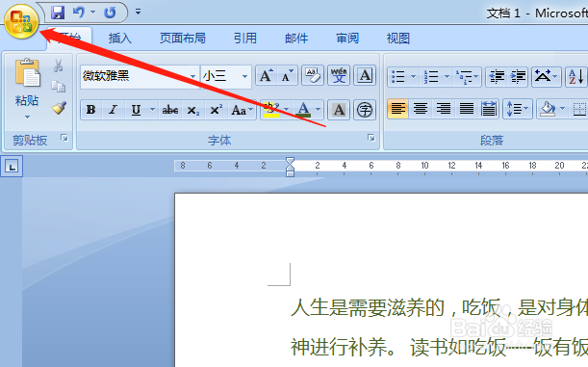The height and width of the screenshot is (367, 588).
Task: Apply the font color A swatch
Action: [x=303, y=110]
